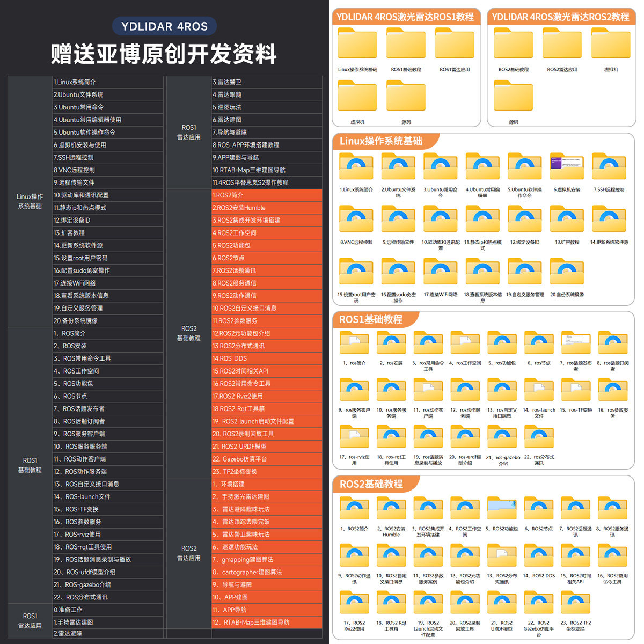
Task: Open the ROS2基础教程 folder in ROS2教程 panel
Action: 514,43
